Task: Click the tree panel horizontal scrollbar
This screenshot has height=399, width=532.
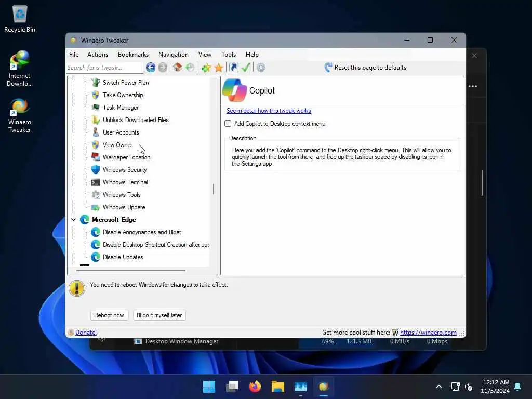Action: [130, 270]
